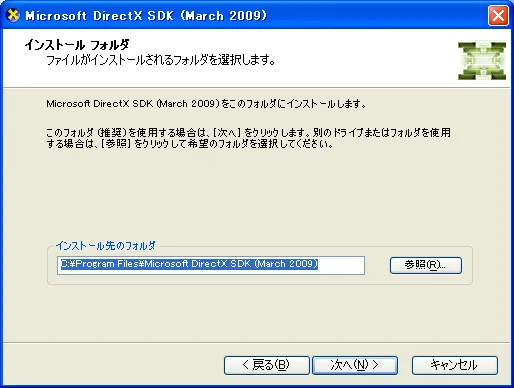The height and width of the screenshot is (388, 514).
Task: Click the インストール フォルダ heading
Action: coord(77,44)
